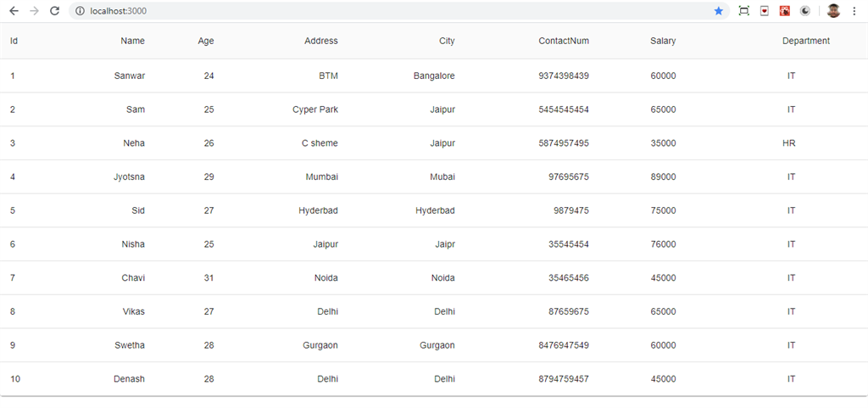Click the Cyper Park address cell
Screen dimensions: 868x408
tap(315, 109)
